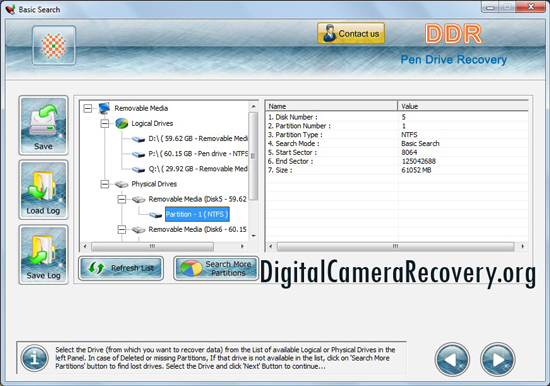Click the Partition - 1 drive icon
The width and height of the screenshot is (550, 386).
coord(155,215)
